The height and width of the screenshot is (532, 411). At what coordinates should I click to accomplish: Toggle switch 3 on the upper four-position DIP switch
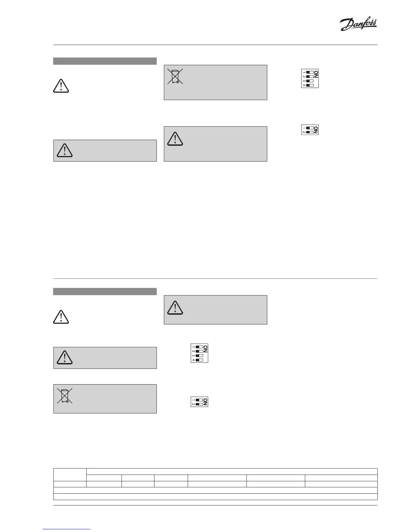click(310, 81)
